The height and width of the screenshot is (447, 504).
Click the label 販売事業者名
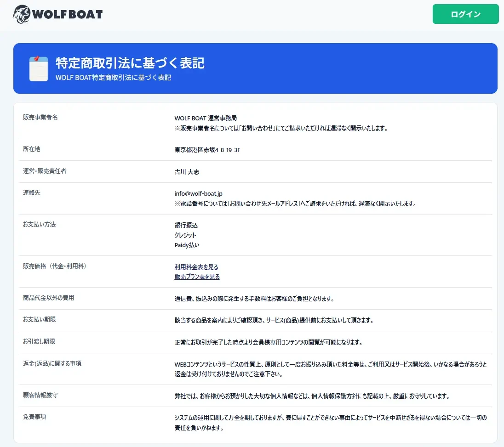[x=40, y=117]
